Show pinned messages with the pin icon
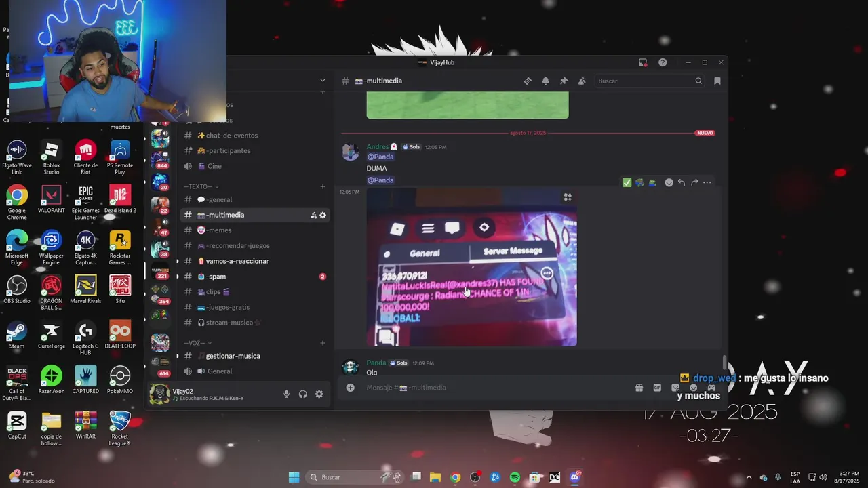This screenshot has height=488, width=868. [x=564, y=81]
